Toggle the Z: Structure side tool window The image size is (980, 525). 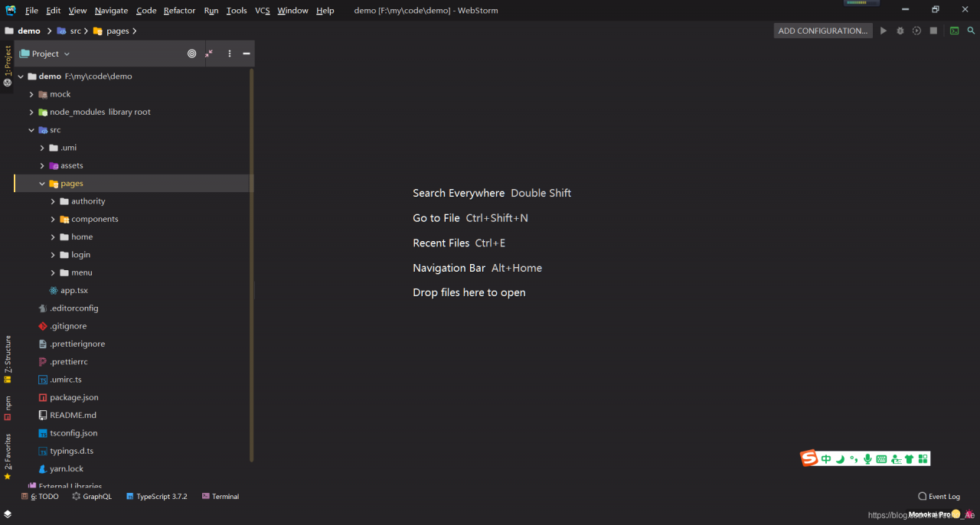[x=8, y=359]
